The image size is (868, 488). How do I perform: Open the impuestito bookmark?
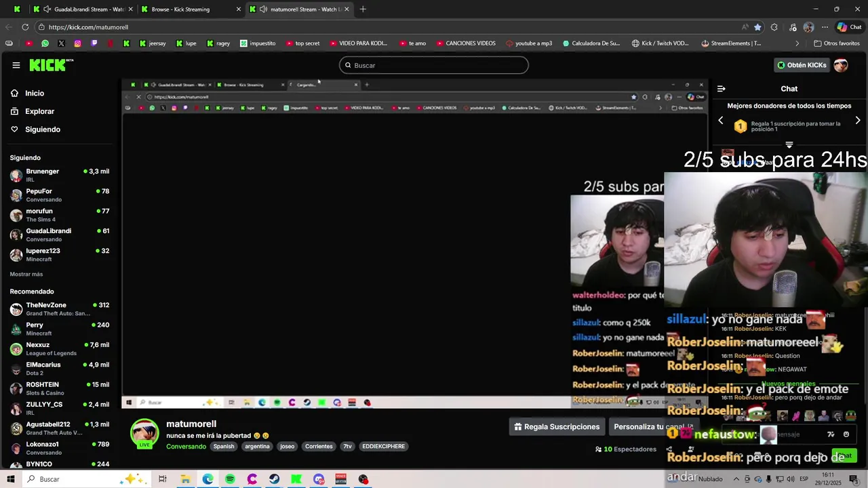258,43
